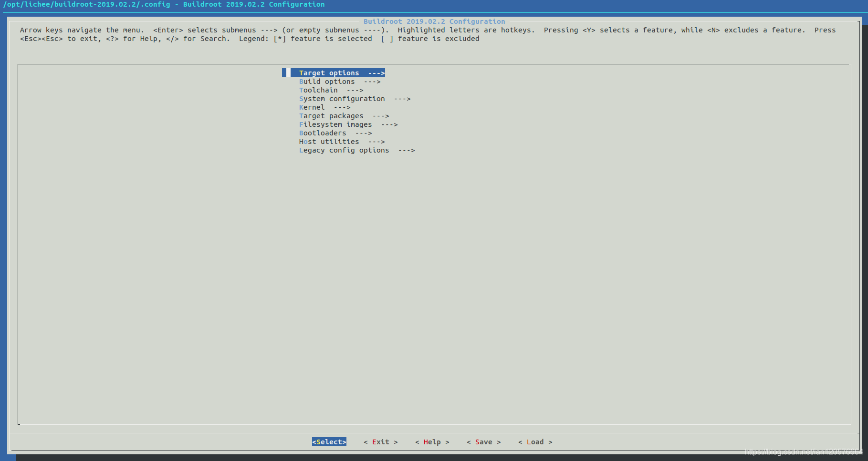Open the Filesystem images submenu
The image size is (868, 461).
(x=348, y=124)
